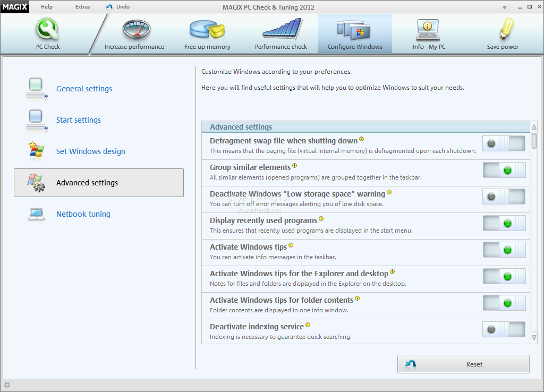Toggle off Group similar elements
Screen dimensions: 544x392
tap(504, 170)
